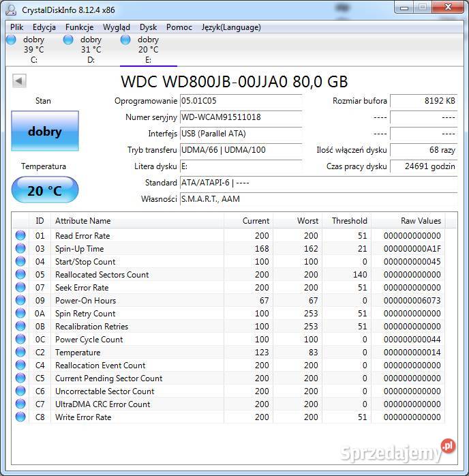Open the Dysk menu
This screenshot has height=476, width=469.
tap(148, 27)
